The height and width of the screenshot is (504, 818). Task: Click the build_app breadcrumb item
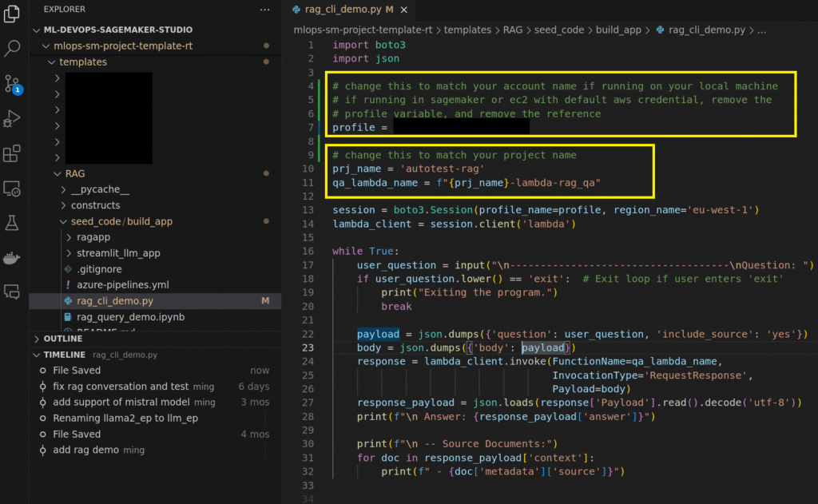[618, 30]
